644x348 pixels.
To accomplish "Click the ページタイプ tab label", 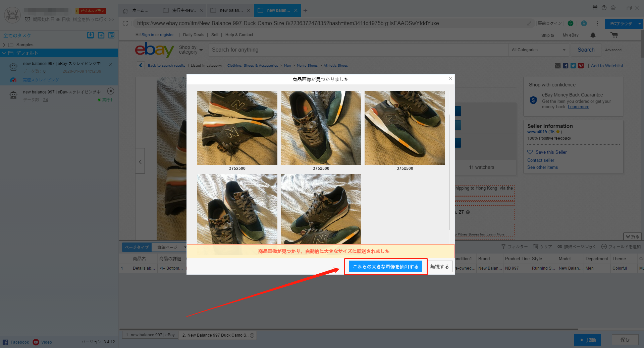I will pyautogui.click(x=137, y=247).
